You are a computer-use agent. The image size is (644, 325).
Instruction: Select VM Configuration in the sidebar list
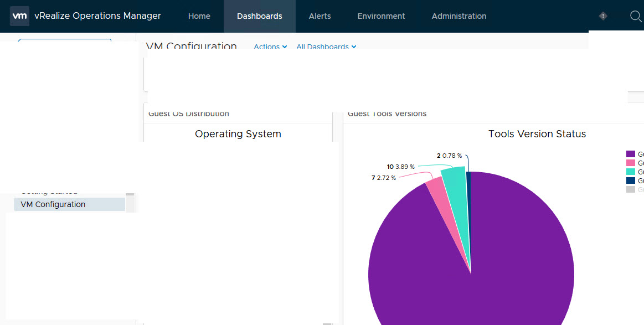pos(53,204)
